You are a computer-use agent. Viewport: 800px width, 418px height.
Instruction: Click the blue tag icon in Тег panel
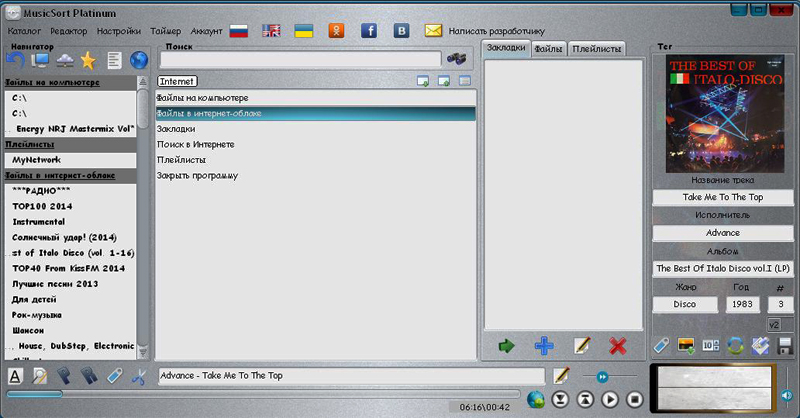tap(662, 346)
